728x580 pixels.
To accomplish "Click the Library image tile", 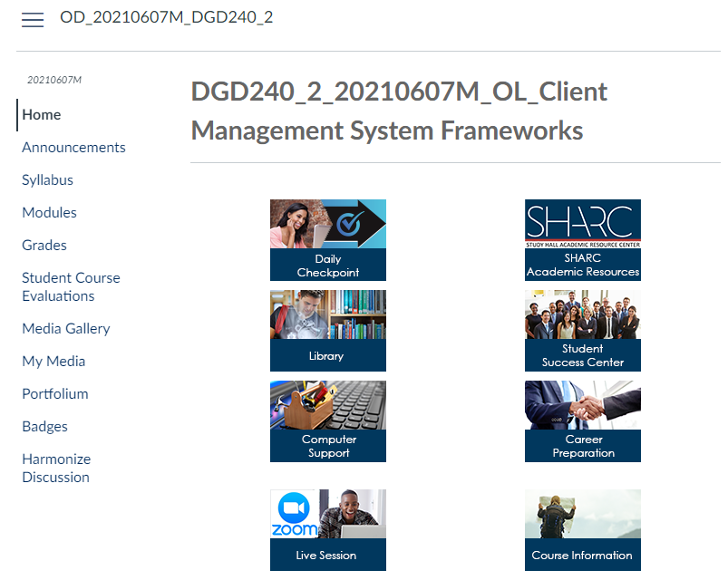I will pos(327,331).
